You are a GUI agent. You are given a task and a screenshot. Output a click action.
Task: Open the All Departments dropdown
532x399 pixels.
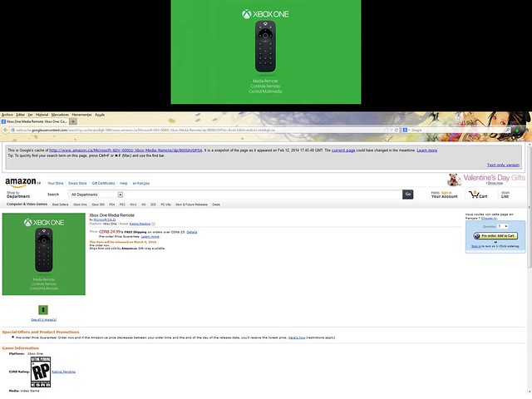[96, 195]
